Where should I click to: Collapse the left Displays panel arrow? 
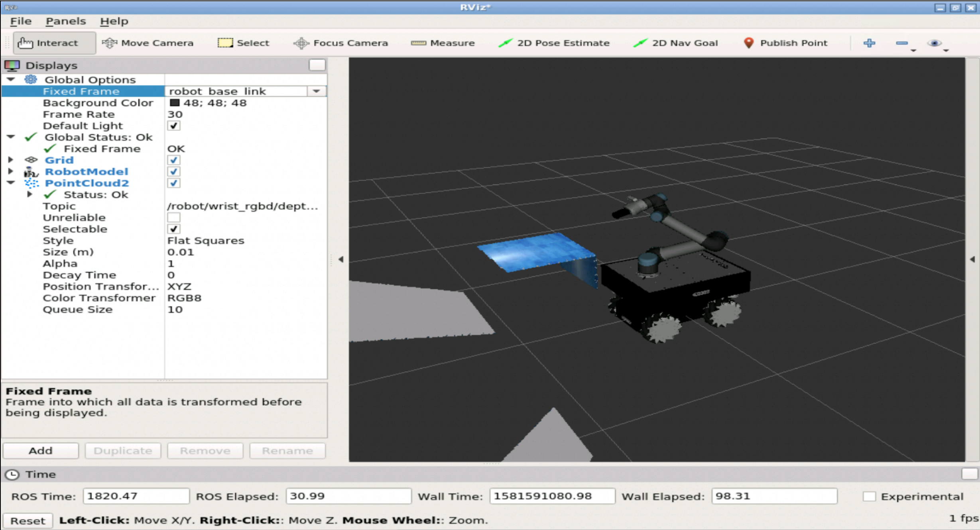pyautogui.click(x=341, y=259)
